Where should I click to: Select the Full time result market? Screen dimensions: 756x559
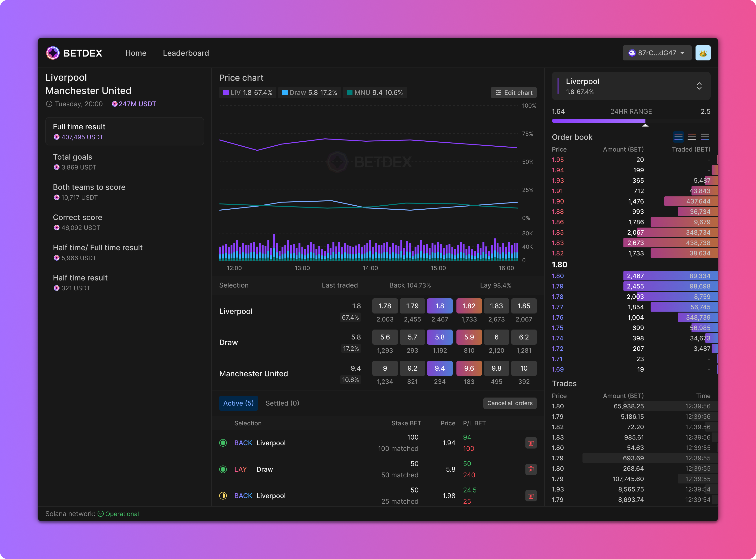click(125, 131)
